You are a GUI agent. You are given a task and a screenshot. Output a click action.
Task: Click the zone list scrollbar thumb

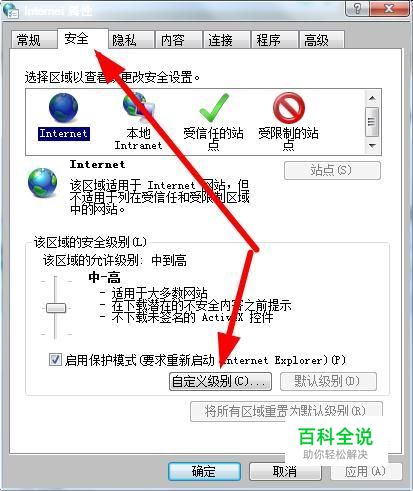click(372, 122)
